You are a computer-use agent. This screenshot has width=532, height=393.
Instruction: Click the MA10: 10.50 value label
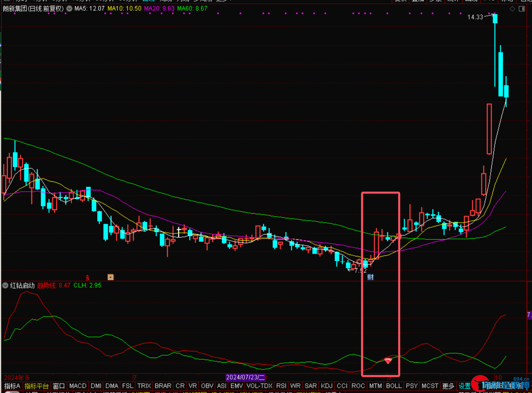[x=124, y=9]
